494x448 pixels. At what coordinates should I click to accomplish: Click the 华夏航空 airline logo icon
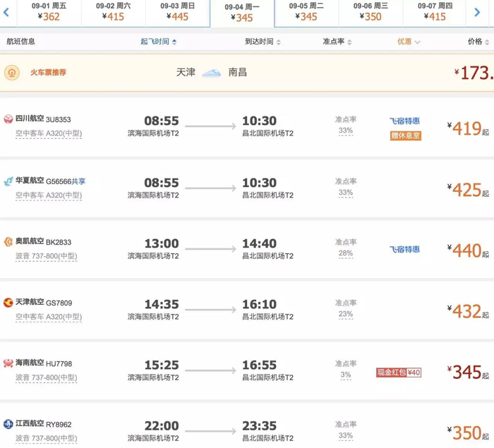coord(8,181)
